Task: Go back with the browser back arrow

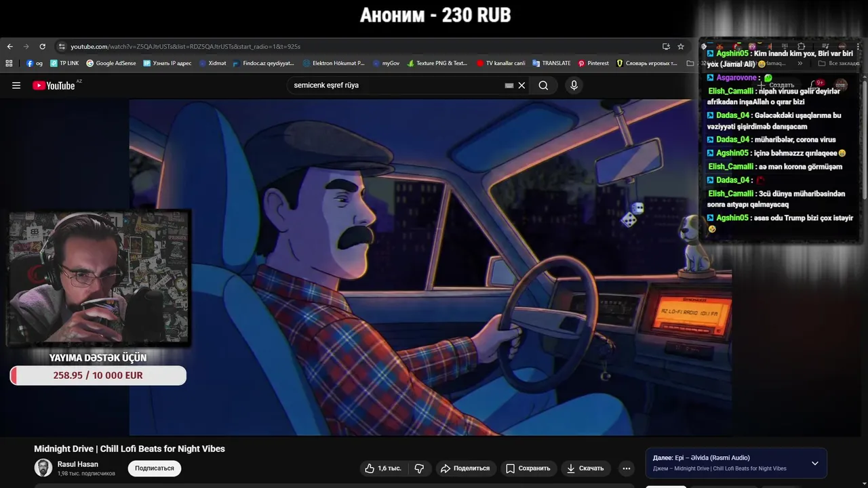Action: coord(9,47)
